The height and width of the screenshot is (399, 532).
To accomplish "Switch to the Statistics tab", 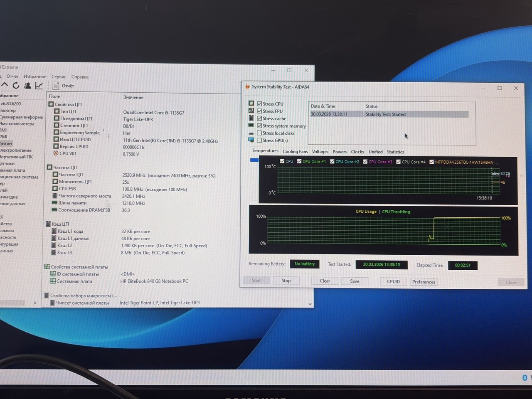I will point(395,152).
